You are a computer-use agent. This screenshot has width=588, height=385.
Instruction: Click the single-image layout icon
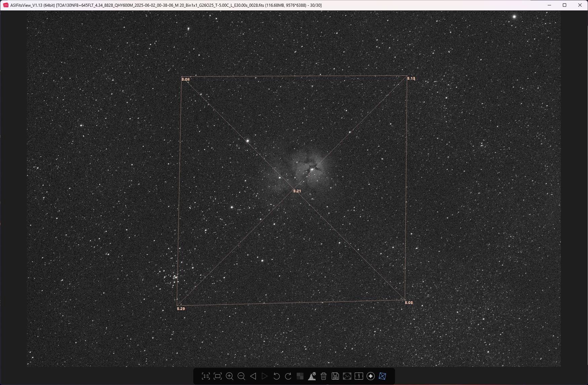pos(359,376)
